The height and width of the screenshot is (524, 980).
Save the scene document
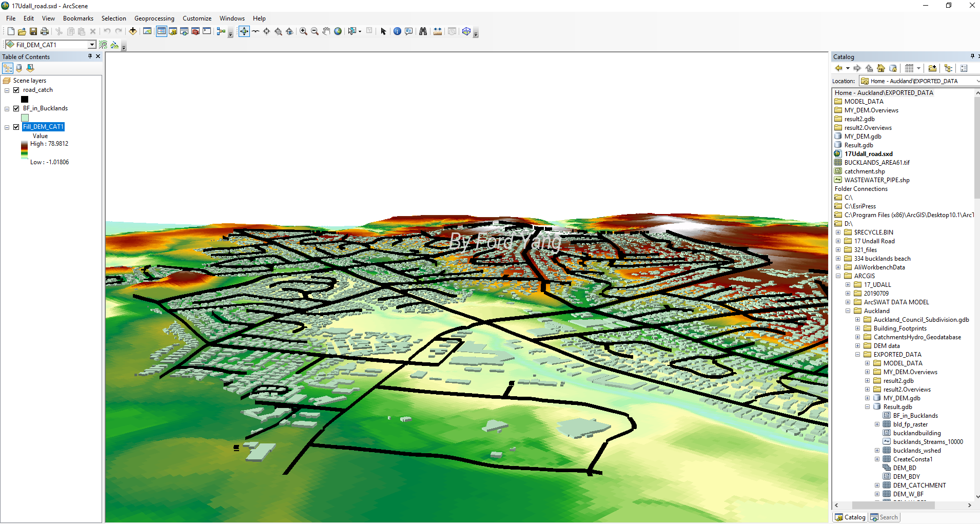[x=33, y=31]
